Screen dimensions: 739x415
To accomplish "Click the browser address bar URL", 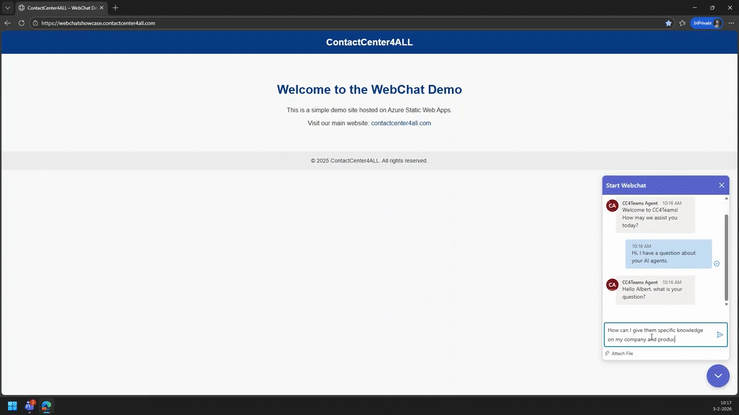I will [x=98, y=23].
